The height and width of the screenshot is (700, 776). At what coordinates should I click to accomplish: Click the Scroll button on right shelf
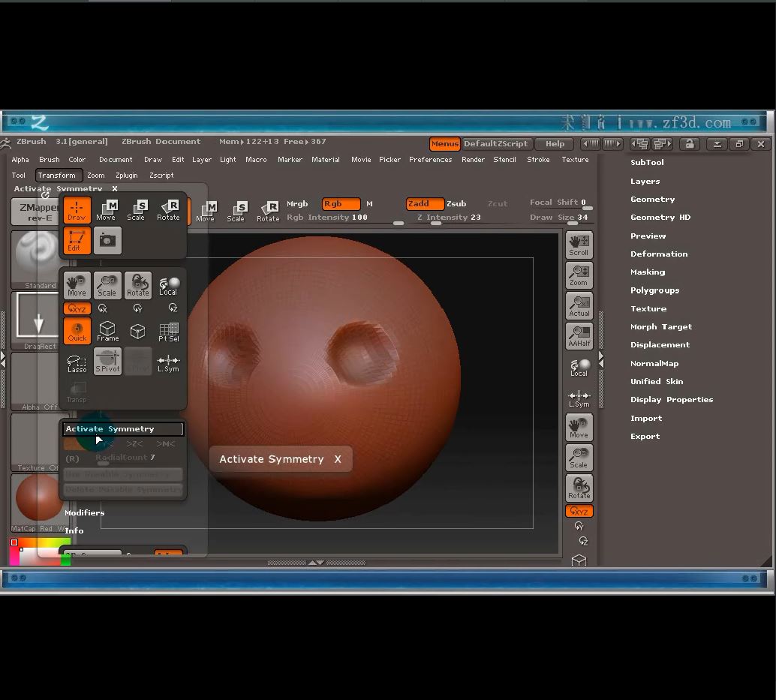(579, 245)
